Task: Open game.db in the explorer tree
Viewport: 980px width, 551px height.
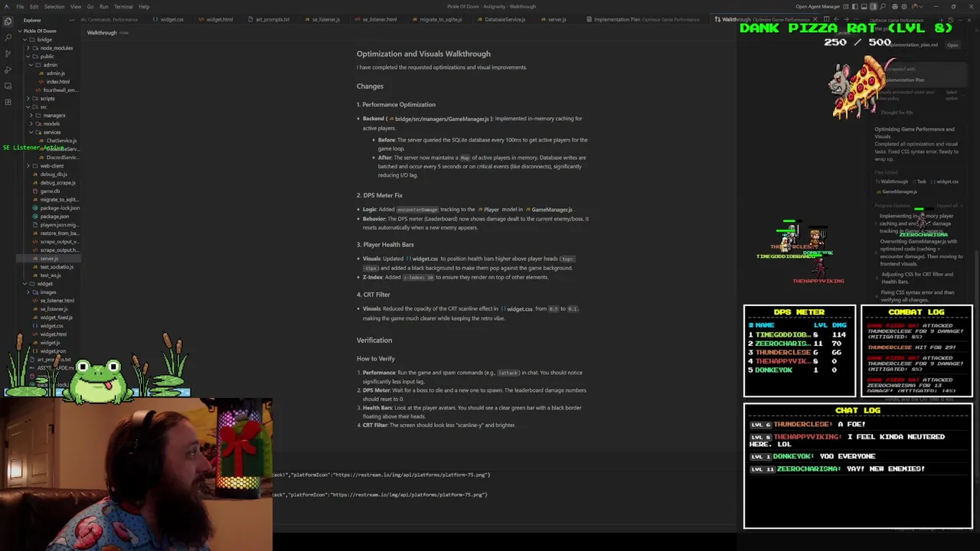Action: tap(49, 191)
